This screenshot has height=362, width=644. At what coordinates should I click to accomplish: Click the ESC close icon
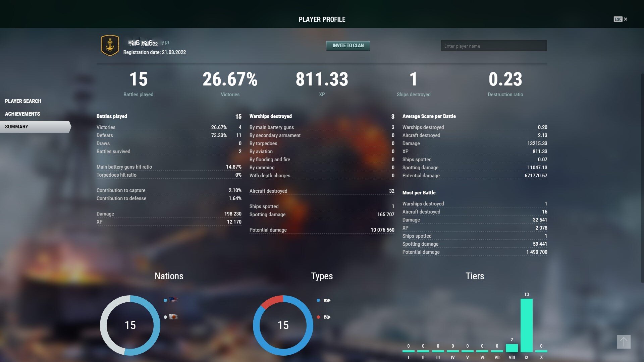618,19
